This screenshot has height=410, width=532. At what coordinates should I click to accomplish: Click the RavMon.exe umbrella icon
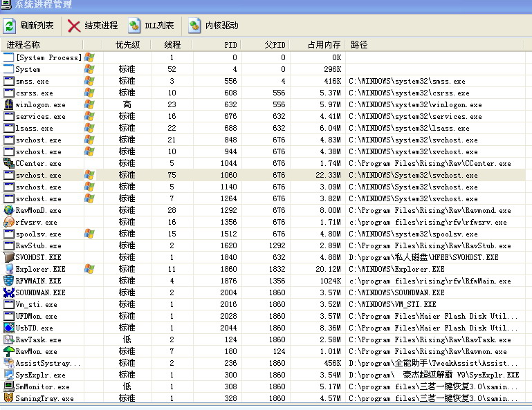coord(8,351)
